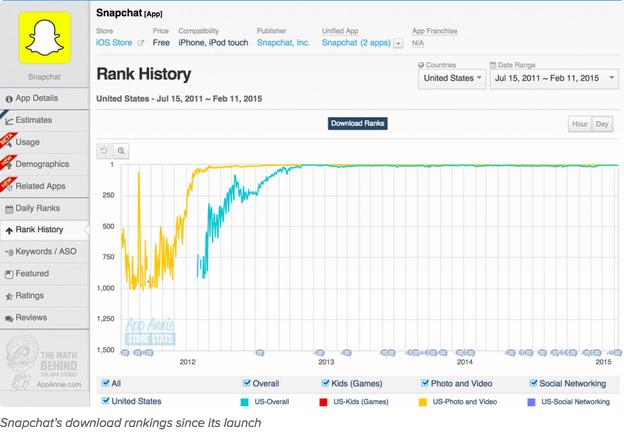Click the Snapchat ghost app icon
This screenshot has width=624, height=434.
tap(45, 38)
